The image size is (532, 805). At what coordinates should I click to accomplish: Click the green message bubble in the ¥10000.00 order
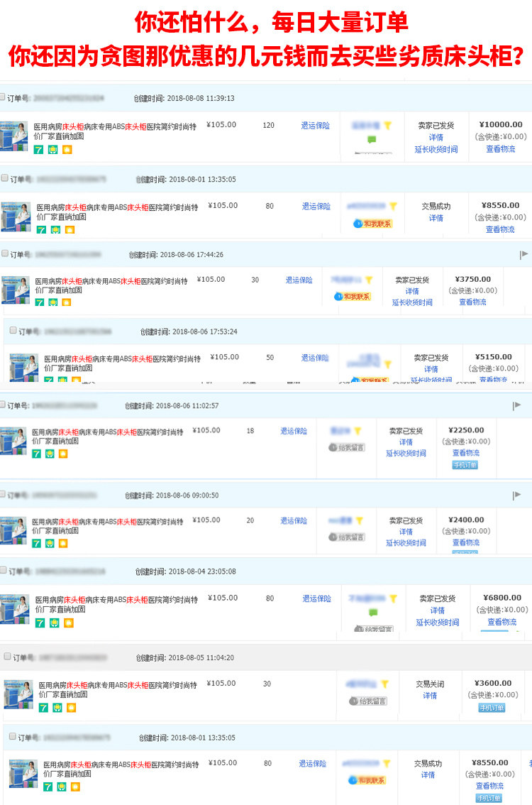point(372,139)
